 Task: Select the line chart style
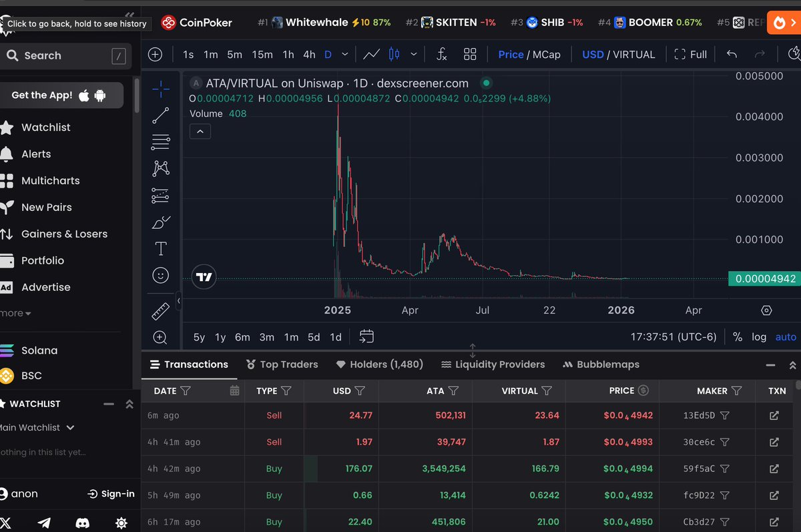(372, 54)
